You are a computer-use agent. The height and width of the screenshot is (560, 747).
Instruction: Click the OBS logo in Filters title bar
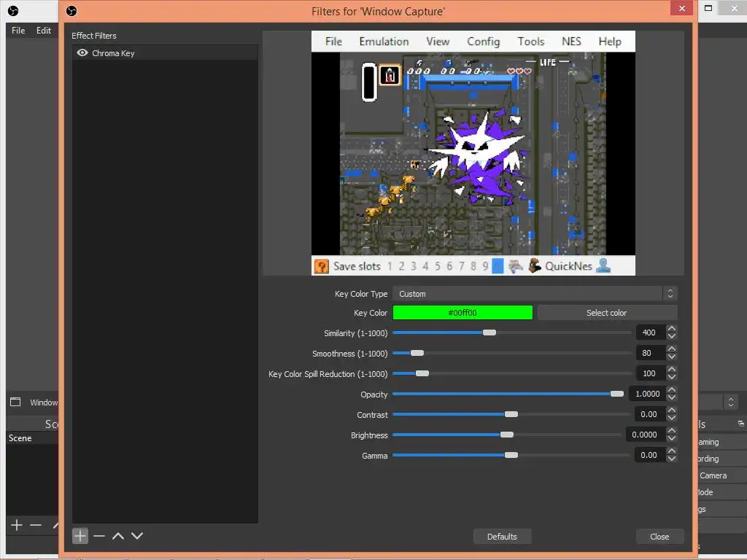coord(71,11)
